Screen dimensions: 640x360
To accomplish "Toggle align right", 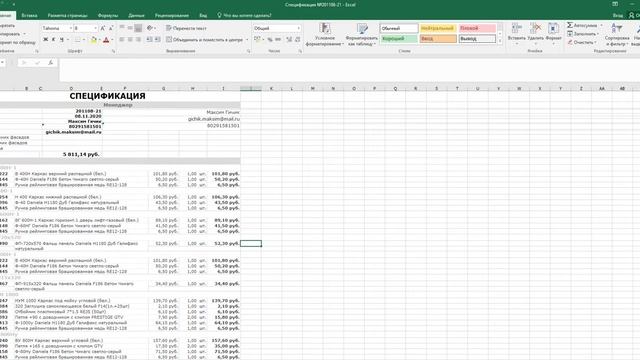I will (138, 40).
